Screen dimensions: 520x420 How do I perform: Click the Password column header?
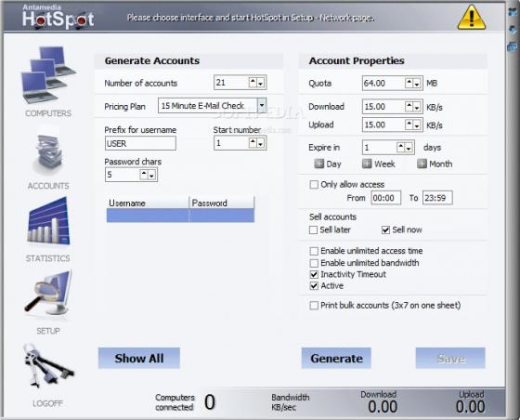[x=222, y=203]
